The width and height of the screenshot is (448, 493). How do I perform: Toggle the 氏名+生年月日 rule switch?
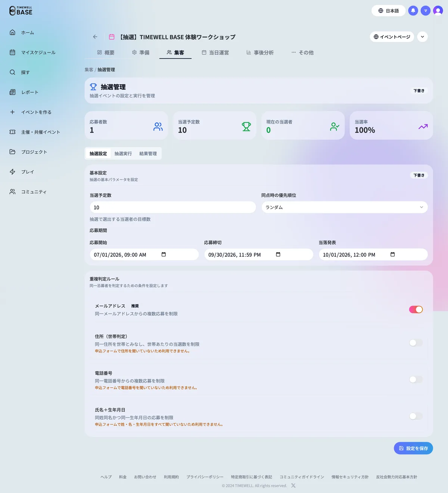point(416,416)
